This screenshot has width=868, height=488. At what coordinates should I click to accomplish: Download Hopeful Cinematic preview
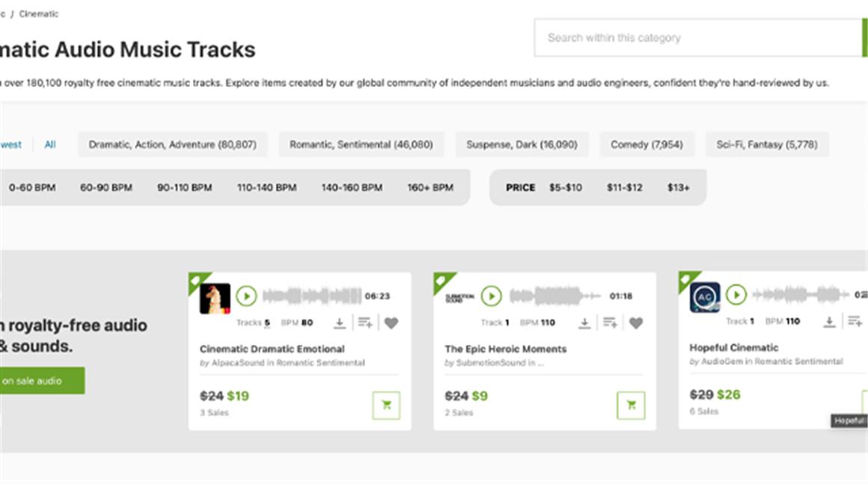coord(828,321)
